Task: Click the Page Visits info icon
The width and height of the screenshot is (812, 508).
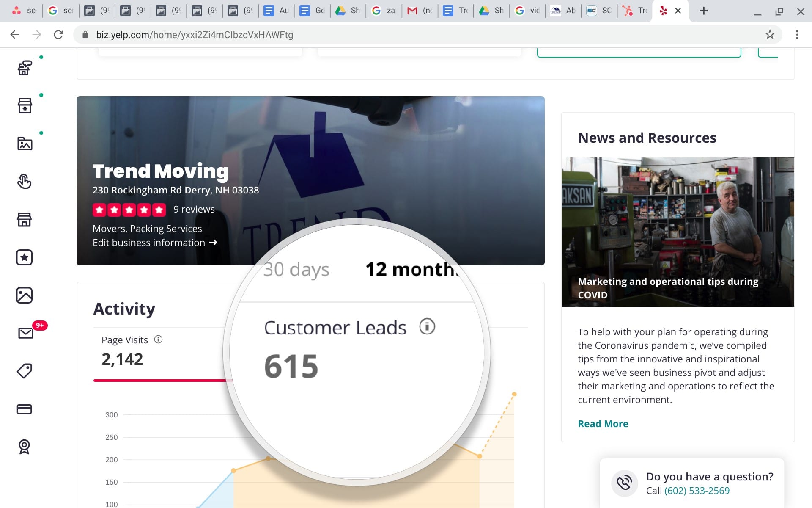Action: (158, 340)
